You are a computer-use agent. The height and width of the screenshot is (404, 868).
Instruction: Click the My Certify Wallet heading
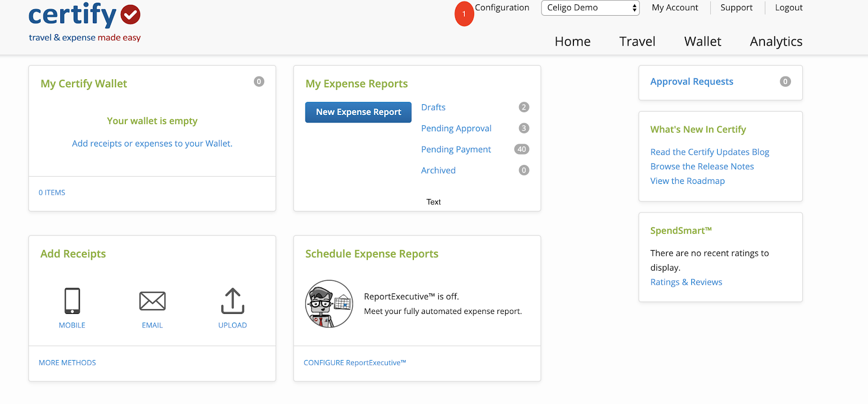84,84
